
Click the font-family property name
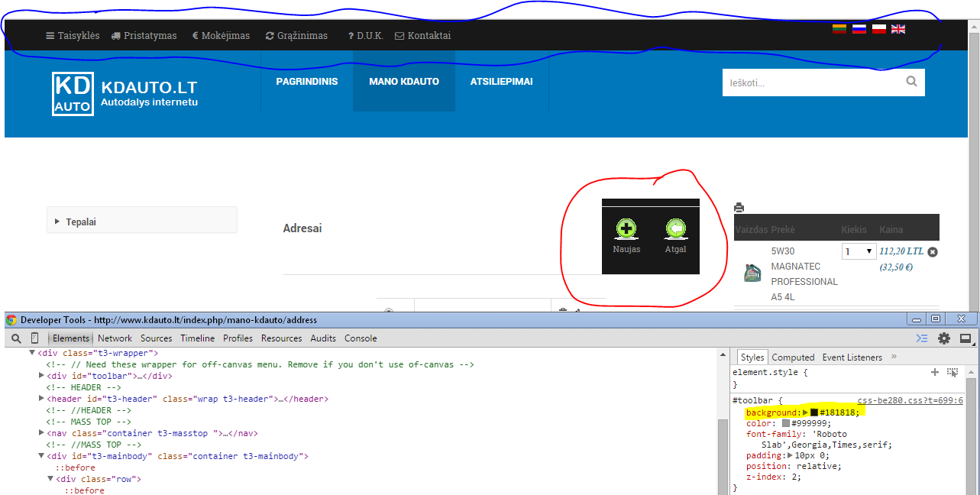[771, 434]
